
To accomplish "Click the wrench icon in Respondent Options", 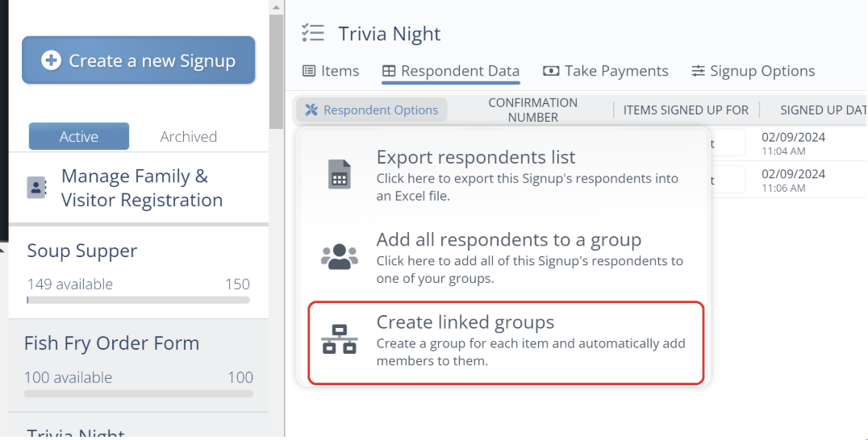I will click(311, 110).
